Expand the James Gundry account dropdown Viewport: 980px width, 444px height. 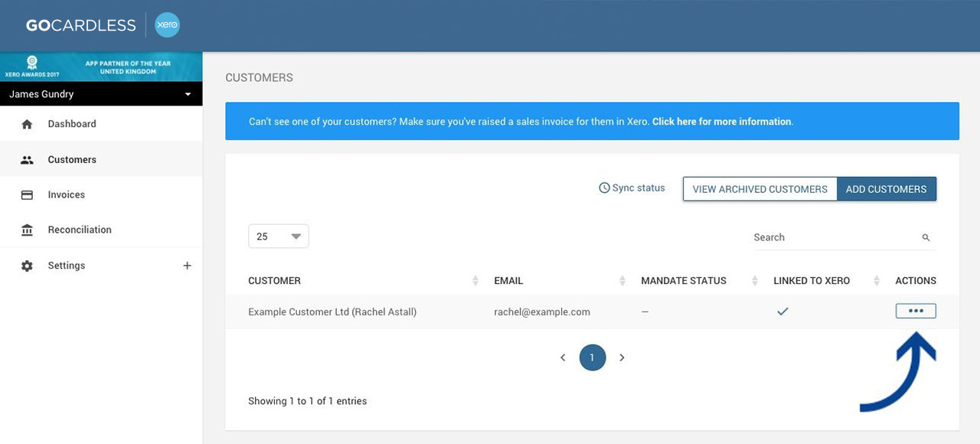[x=101, y=94]
